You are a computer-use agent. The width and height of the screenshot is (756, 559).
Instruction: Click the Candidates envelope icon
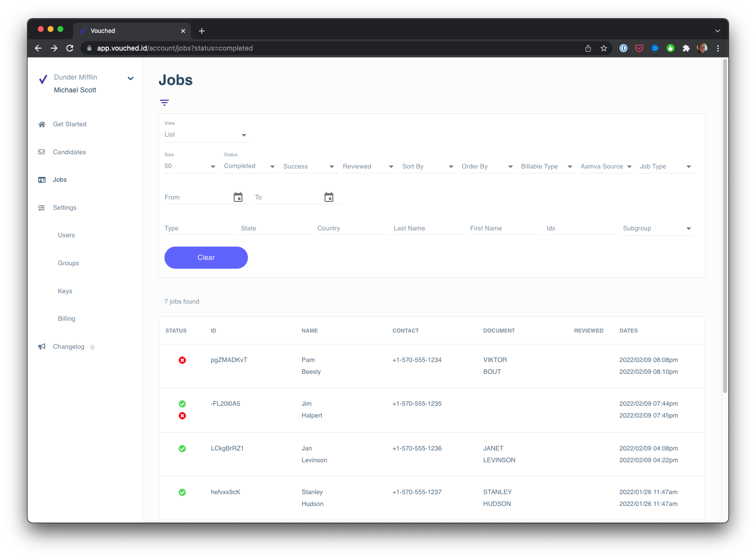click(42, 152)
